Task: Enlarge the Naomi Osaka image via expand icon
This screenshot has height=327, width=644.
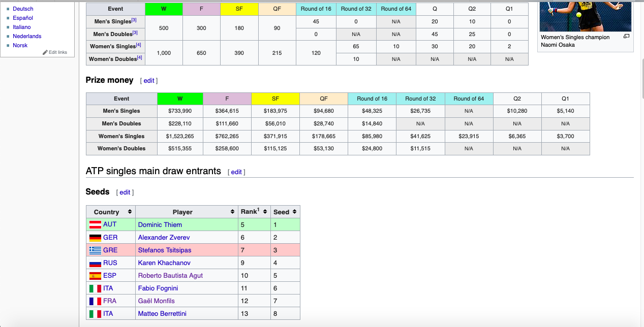Action: [626, 37]
